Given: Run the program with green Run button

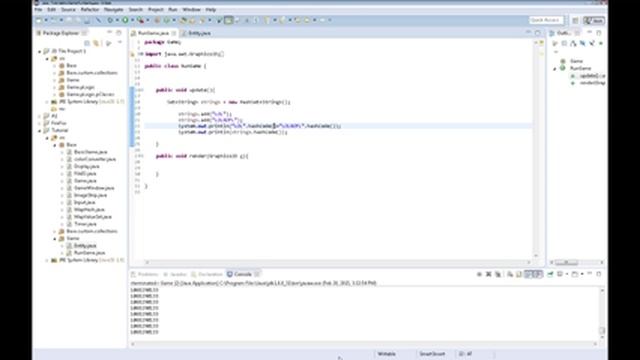Looking at the screenshot, I should pos(125,20).
